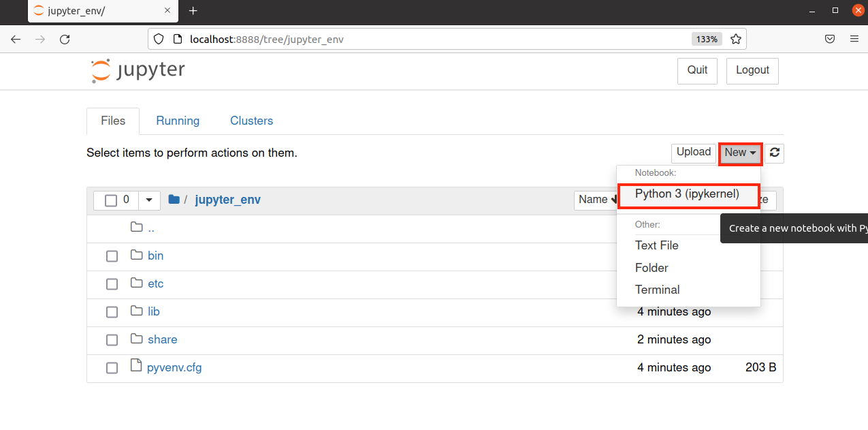Viewport: 868px width, 430px height.
Task: Click the folder icon beside etc
Action: 136,283
